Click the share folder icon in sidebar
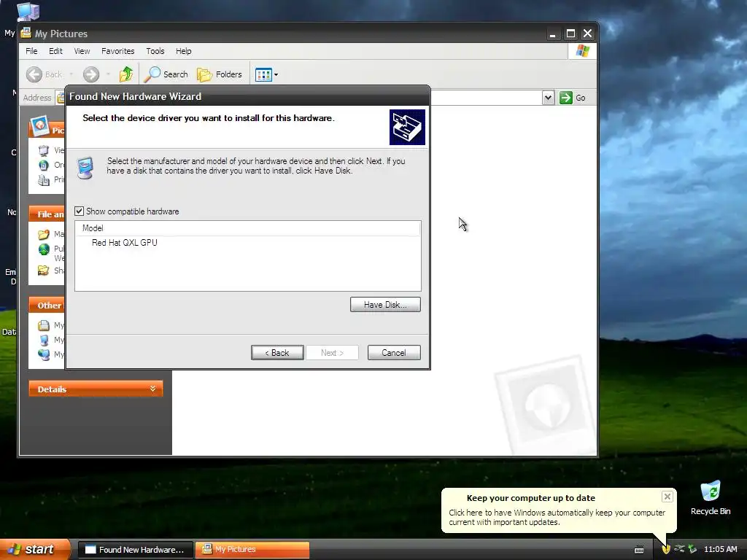 pos(43,271)
